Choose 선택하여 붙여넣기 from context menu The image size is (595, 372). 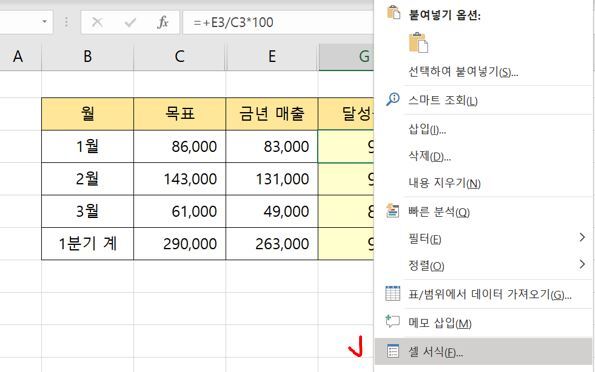pyautogui.click(x=463, y=71)
